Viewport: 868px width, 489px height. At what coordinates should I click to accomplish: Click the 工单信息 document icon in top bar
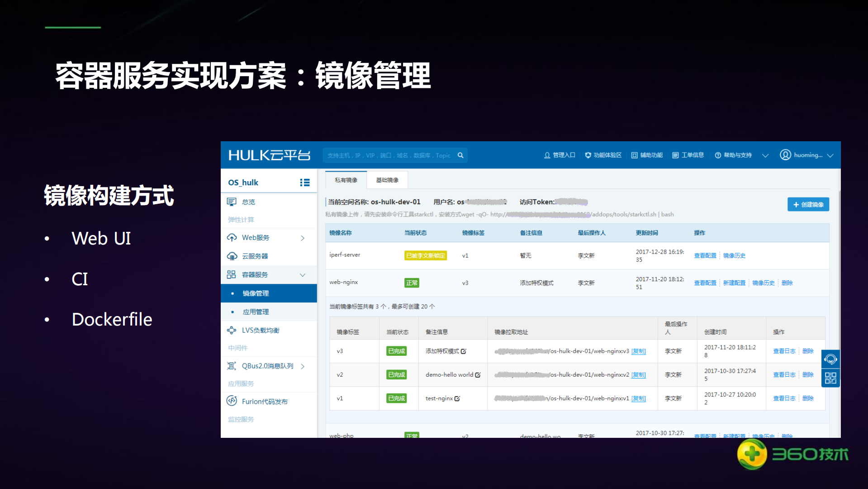(x=676, y=155)
